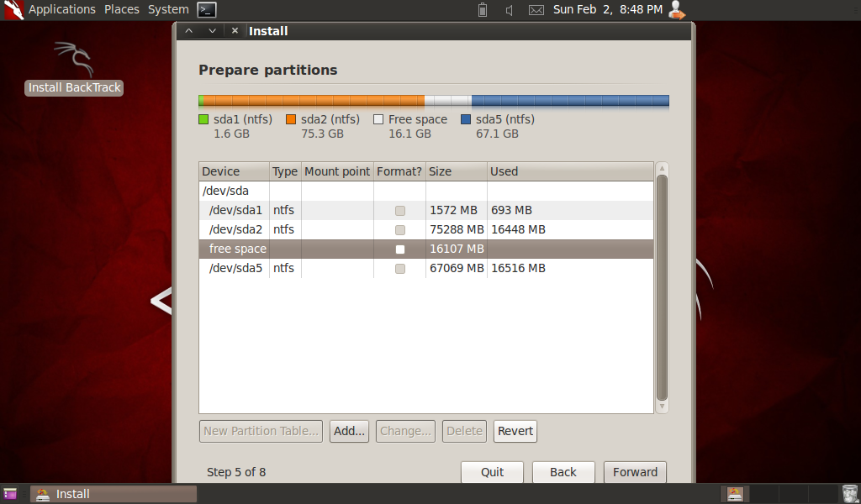
Task: Select the /dev/sda1 partition row
Action: click(426, 210)
